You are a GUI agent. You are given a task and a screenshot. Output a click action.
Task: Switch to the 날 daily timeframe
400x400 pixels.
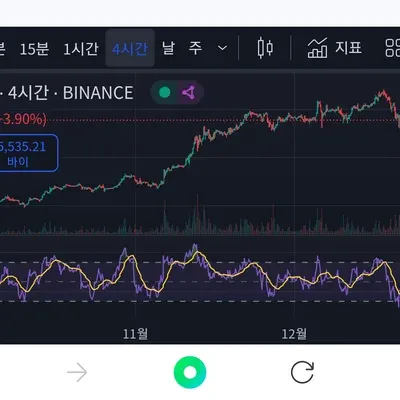[x=168, y=48]
